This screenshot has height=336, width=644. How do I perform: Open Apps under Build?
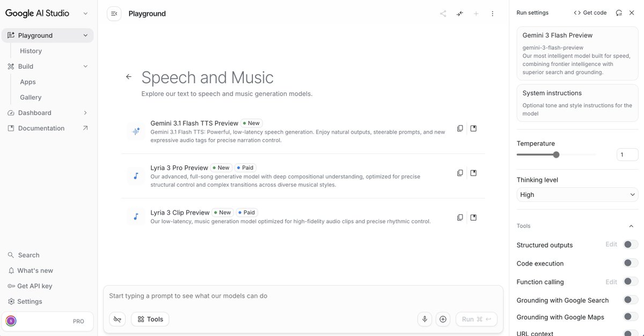tap(28, 82)
